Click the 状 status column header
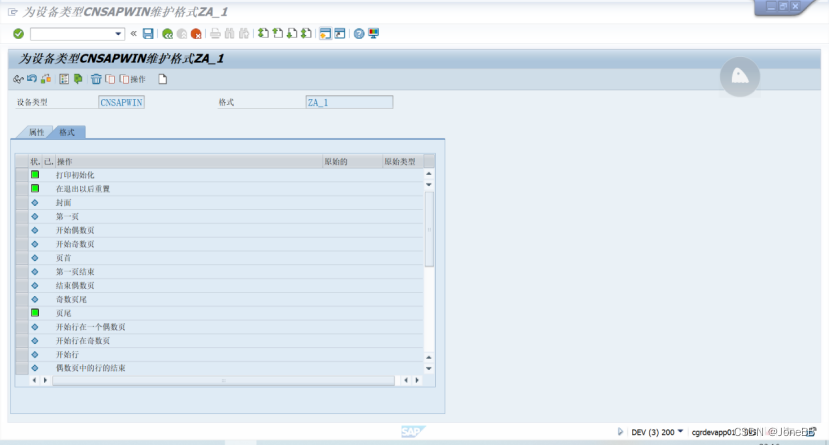830x446 pixels. point(35,162)
